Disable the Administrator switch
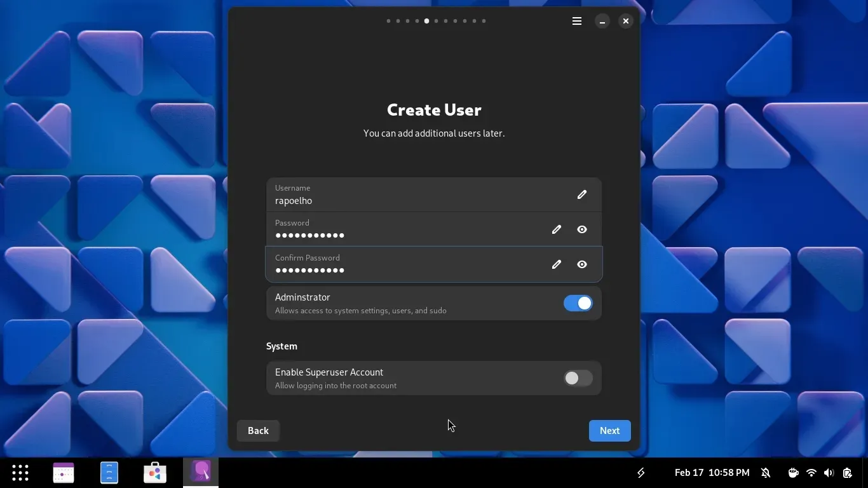This screenshot has height=488, width=868. point(577,304)
